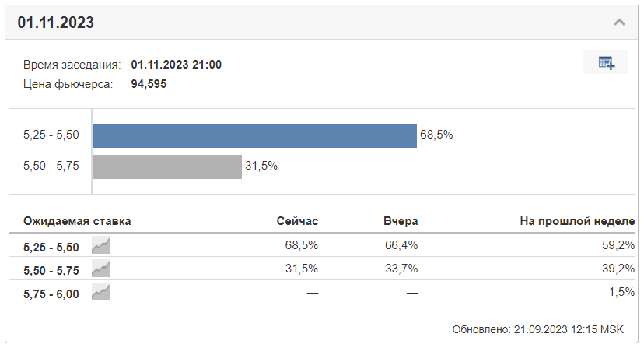Click the 5,25 - 5,50 bar chart label
The width and height of the screenshot is (644, 348).
point(51,135)
